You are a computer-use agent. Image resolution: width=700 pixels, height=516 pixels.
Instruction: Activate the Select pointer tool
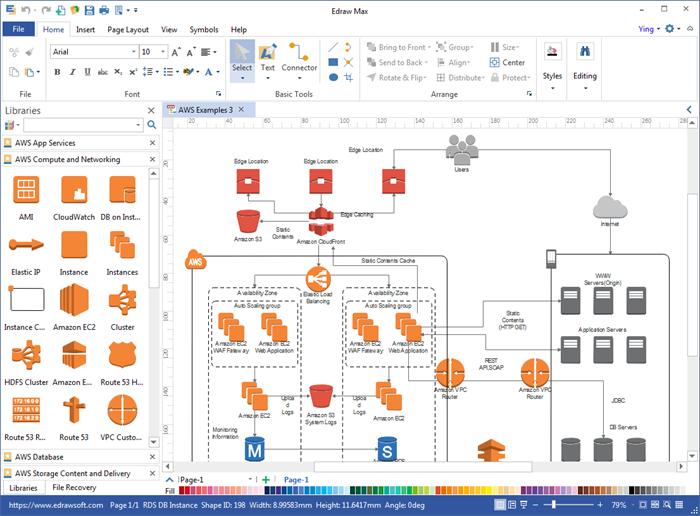point(242,61)
